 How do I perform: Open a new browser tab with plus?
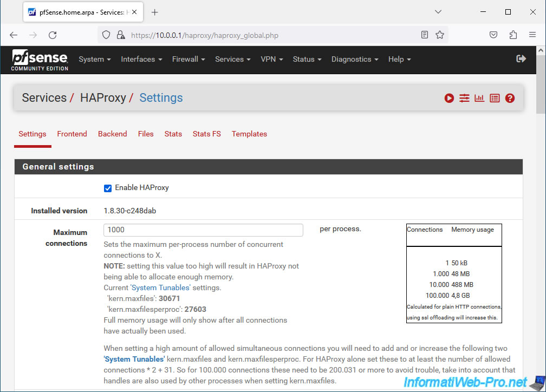(155, 12)
